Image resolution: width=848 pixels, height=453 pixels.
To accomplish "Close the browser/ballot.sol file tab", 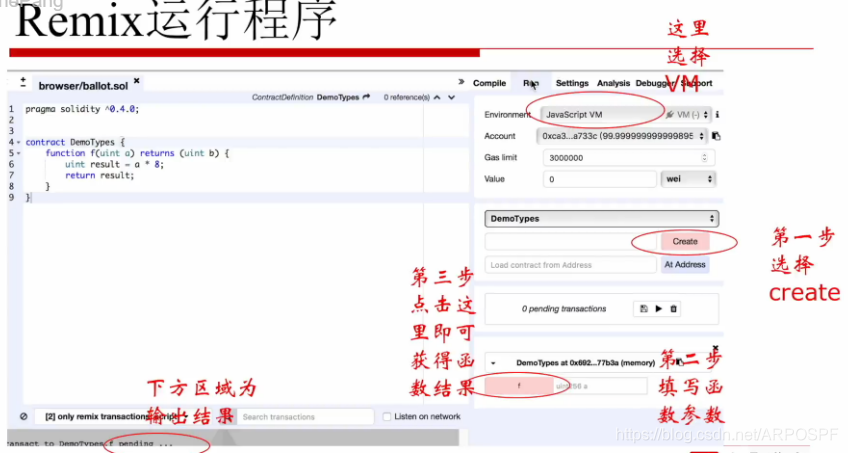I will pyautogui.click(x=137, y=81).
